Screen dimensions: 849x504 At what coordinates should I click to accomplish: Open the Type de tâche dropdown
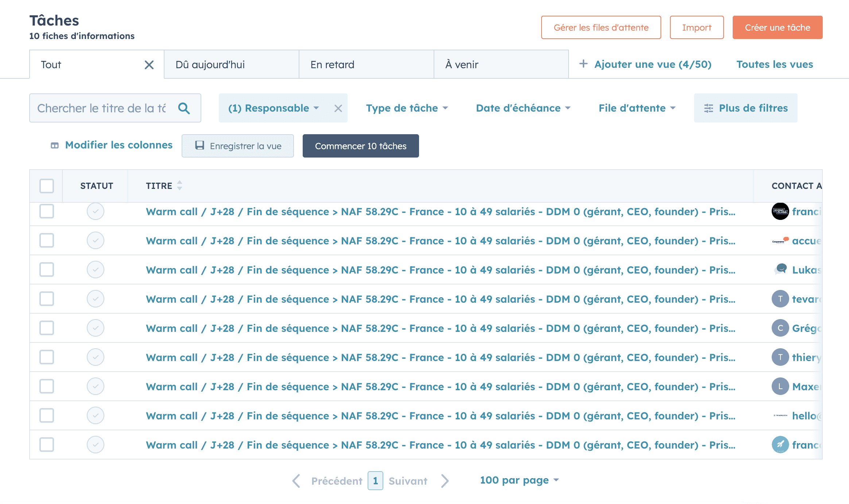tap(407, 108)
